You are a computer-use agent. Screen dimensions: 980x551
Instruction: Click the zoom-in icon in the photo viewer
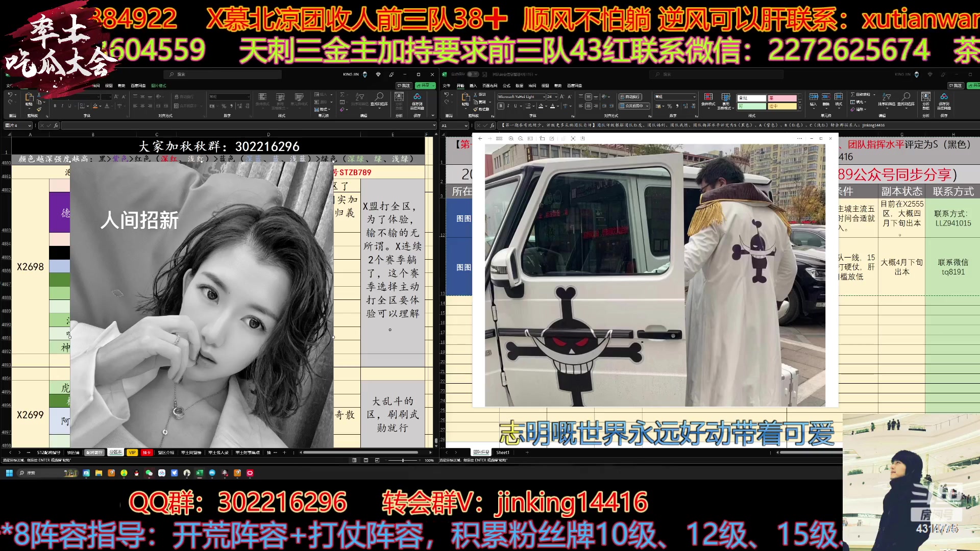coord(511,138)
